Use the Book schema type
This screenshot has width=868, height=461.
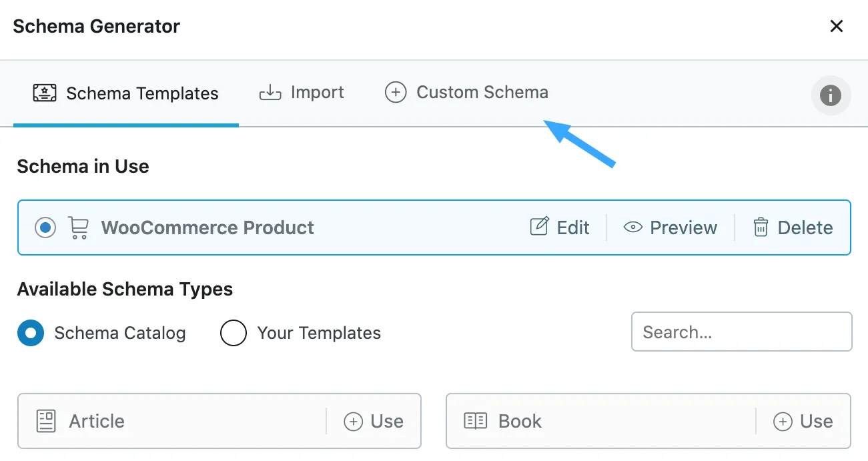tap(803, 422)
